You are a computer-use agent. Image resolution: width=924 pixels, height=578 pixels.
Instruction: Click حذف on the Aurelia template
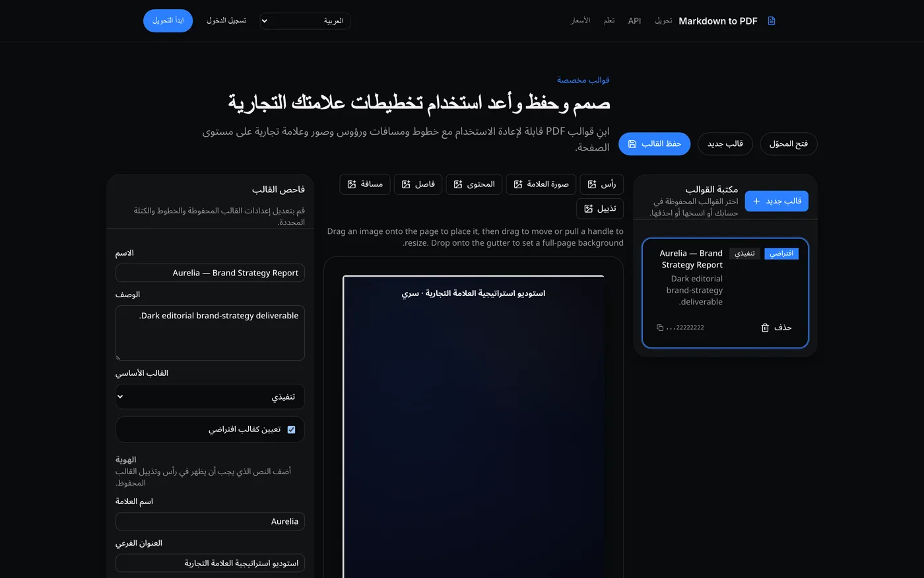[776, 328]
